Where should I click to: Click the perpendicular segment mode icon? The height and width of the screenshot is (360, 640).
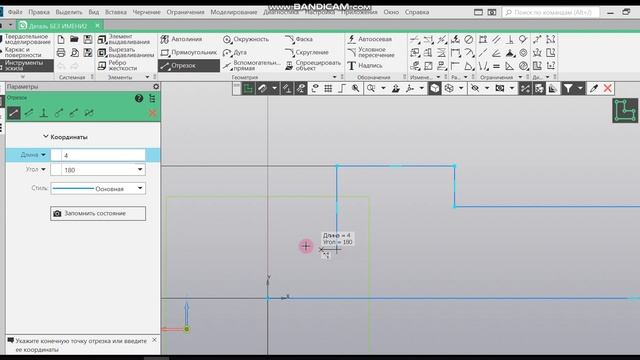coord(44,113)
